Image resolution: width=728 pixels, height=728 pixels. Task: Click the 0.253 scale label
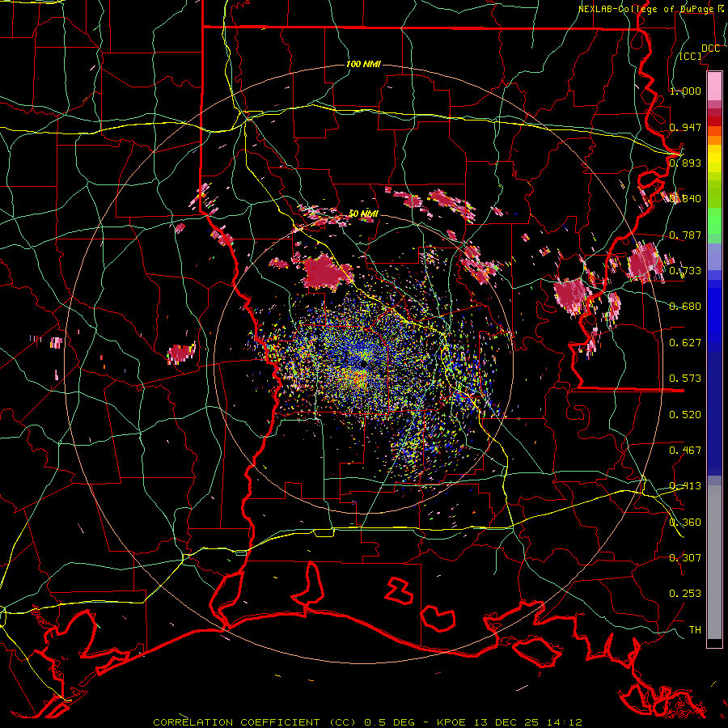tap(685, 594)
